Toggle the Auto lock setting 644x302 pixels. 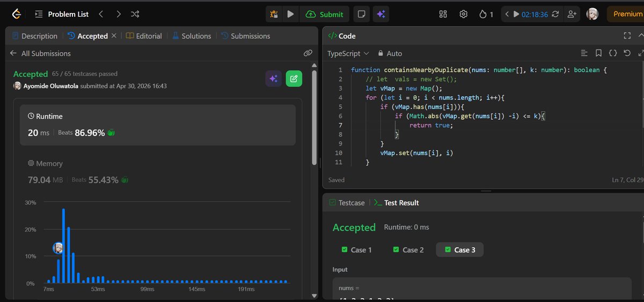[x=390, y=53]
